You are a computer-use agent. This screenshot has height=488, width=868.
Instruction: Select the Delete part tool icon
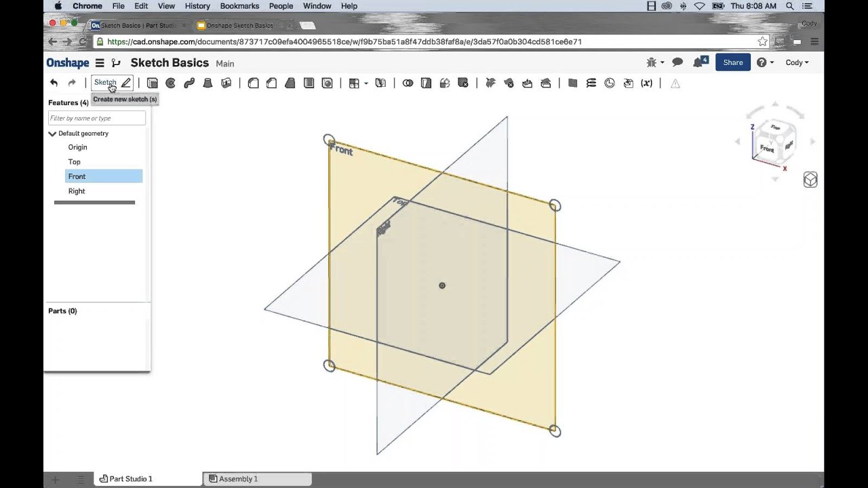(x=463, y=83)
